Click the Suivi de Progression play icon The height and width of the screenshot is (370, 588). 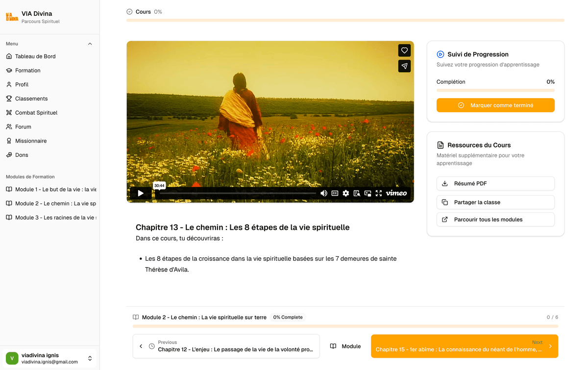[441, 54]
